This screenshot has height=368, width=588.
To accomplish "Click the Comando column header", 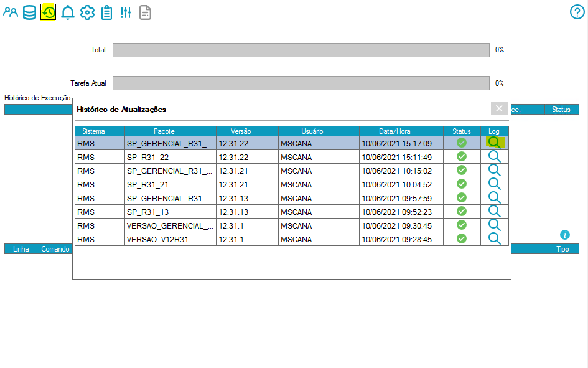I will 55,249.
